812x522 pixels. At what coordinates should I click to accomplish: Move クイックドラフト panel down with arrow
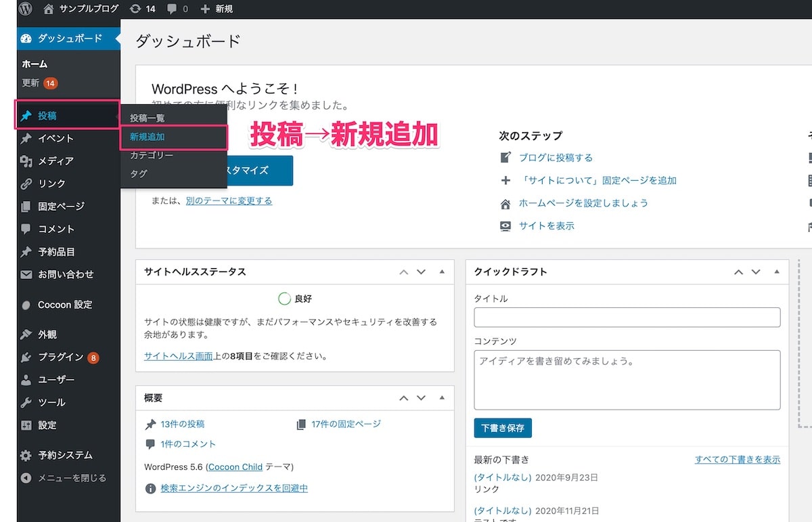point(755,271)
